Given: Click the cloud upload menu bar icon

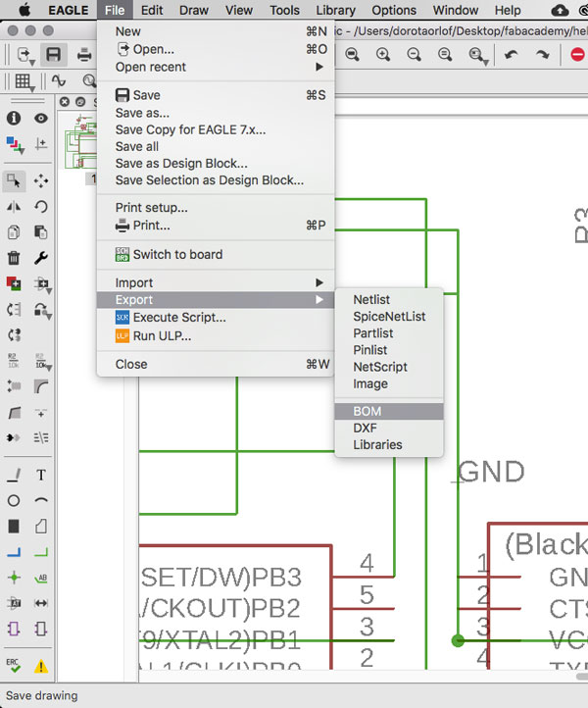Looking at the screenshot, I should (560, 10).
